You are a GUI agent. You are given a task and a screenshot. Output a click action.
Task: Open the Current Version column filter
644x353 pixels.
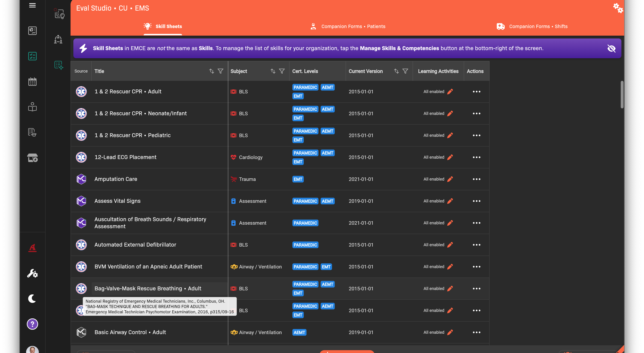click(405, 71)
